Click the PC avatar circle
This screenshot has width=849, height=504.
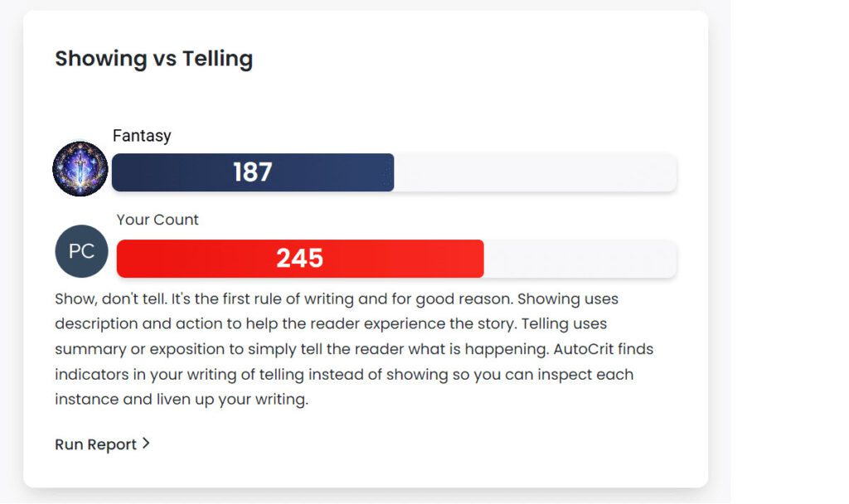[x=81, y=251]
